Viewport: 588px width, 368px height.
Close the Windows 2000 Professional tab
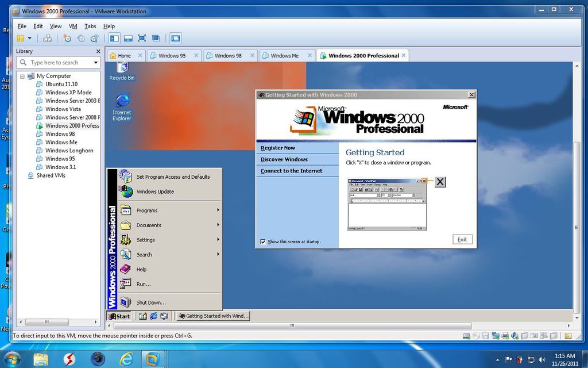point(404,55)
